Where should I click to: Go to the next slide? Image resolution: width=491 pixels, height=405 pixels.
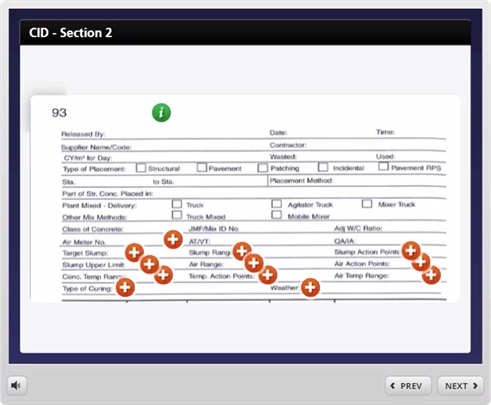click(460, 386)
